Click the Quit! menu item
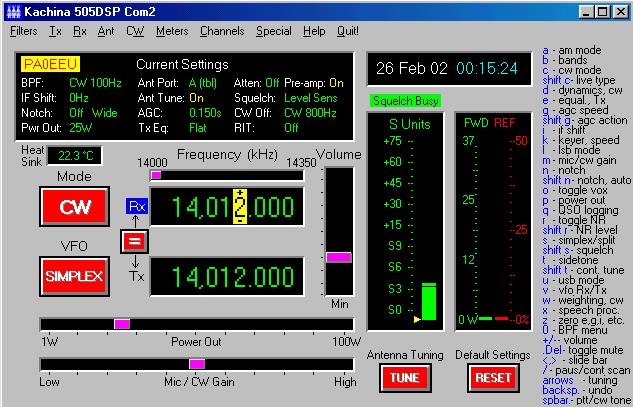633x407 pixels. (348, 31)
